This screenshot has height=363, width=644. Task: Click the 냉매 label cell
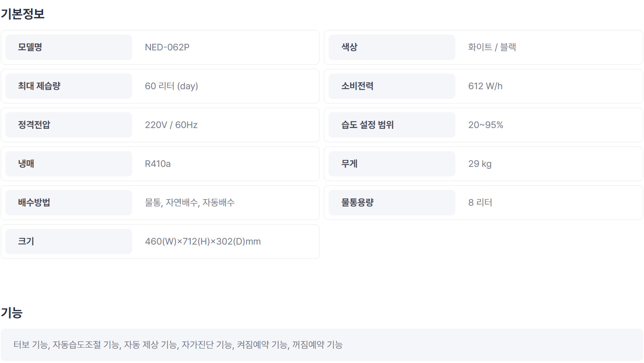pyautogui.click(x=69, y=164)
